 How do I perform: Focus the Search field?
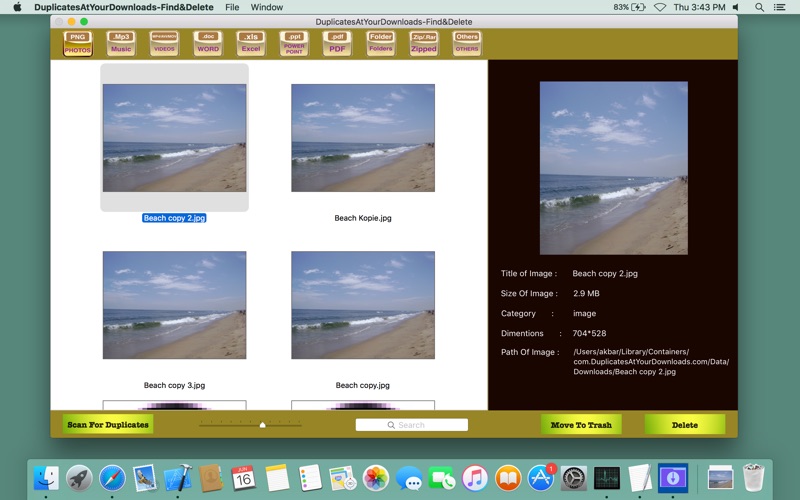[x=412, y=424]
